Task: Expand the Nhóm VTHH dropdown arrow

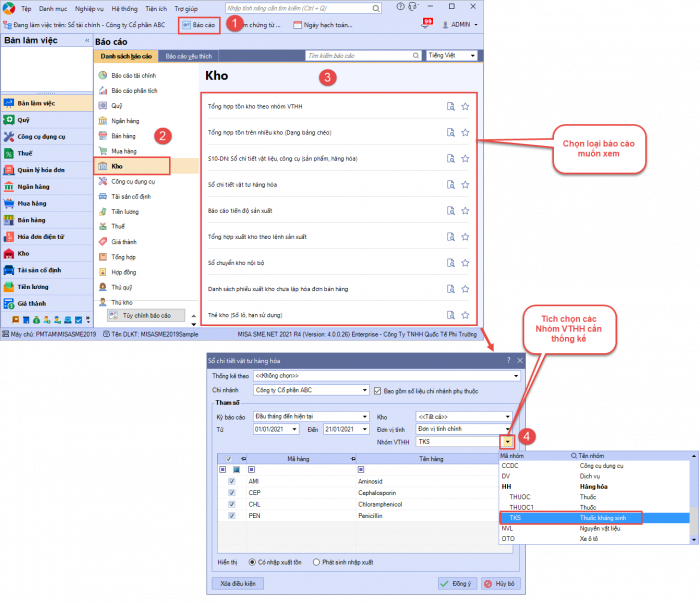Action: pyautogui.click(x=508, y=441)
